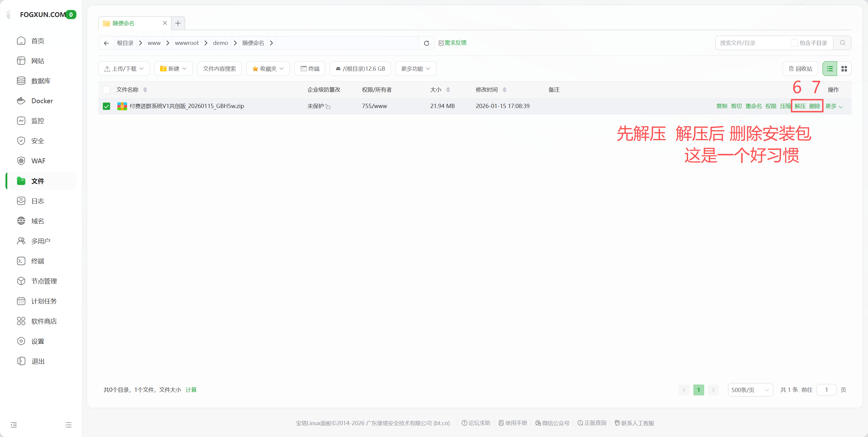
Task: Select the 数据库 sidebar icon
Action: tap(21, 81)
